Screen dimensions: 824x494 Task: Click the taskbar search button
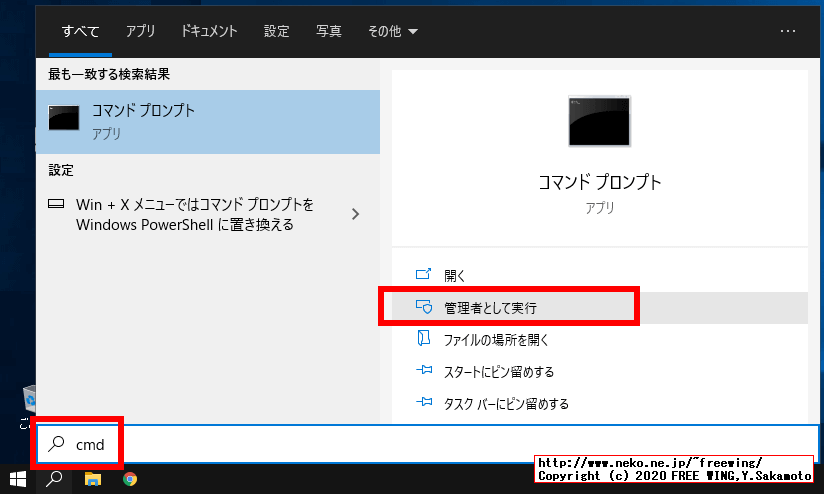point(54,479)
